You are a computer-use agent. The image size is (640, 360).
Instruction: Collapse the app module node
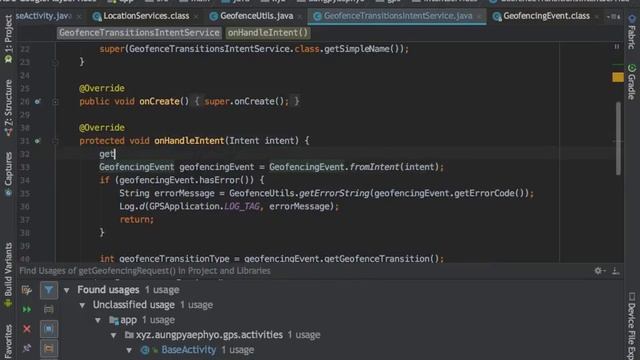point(98,320)
